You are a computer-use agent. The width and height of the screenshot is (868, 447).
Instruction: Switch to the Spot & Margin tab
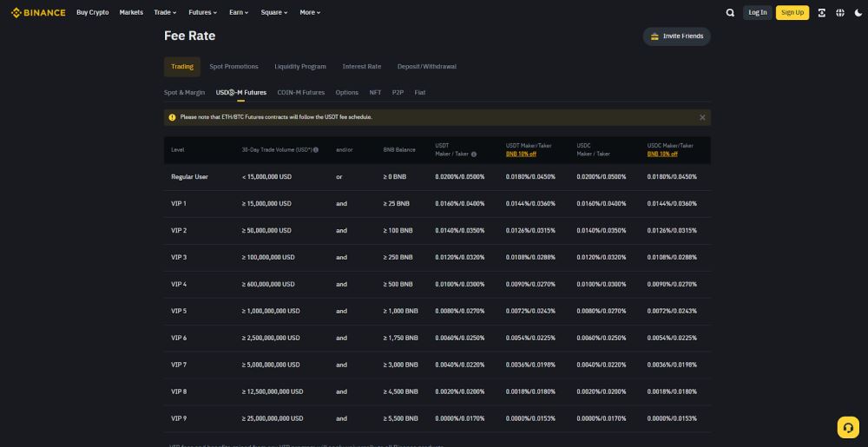(184, 92)
